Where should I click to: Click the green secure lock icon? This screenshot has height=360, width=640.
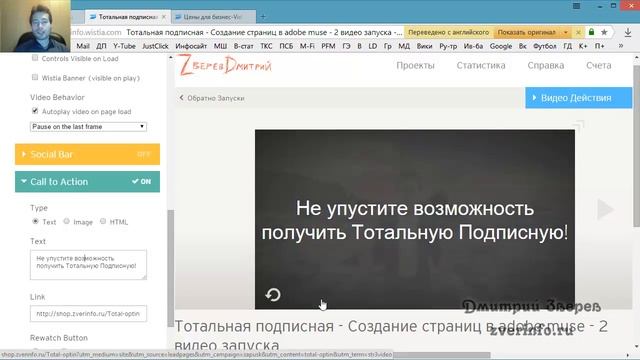click(591, 32)
